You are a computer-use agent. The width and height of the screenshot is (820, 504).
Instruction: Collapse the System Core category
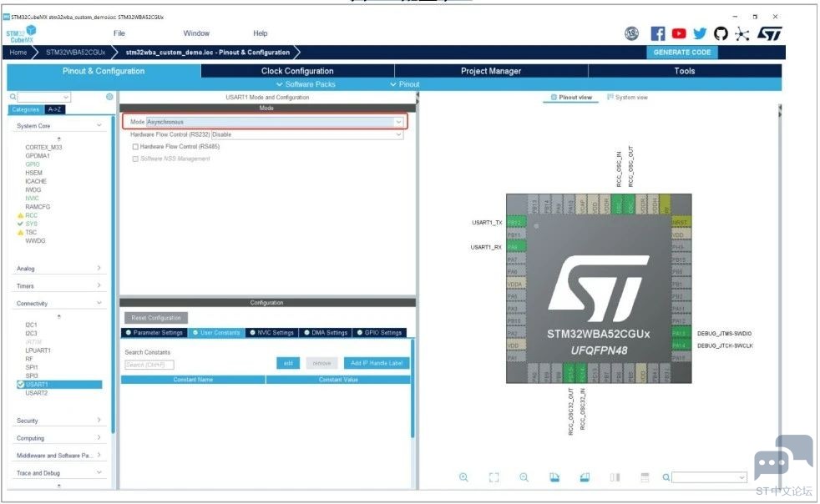click(x=99, y=125)
